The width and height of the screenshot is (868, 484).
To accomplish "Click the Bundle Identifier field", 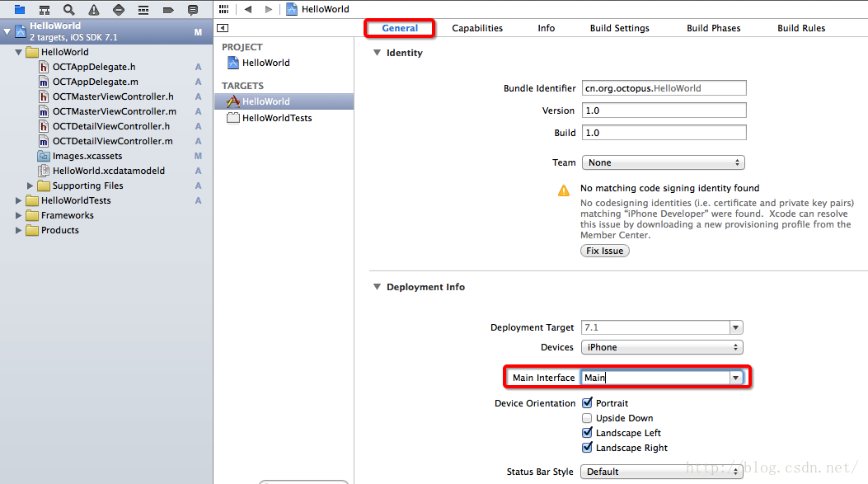I will click(664, 88).
